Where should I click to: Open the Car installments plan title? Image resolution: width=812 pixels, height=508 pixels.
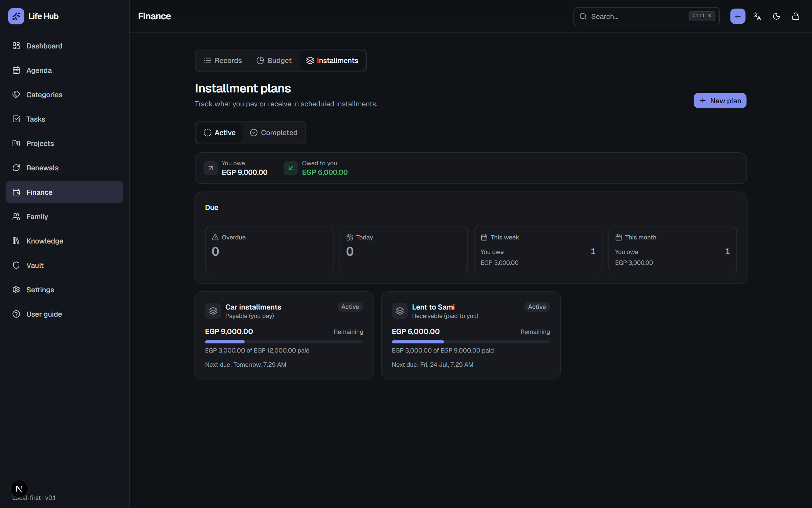tap(253, 307)
